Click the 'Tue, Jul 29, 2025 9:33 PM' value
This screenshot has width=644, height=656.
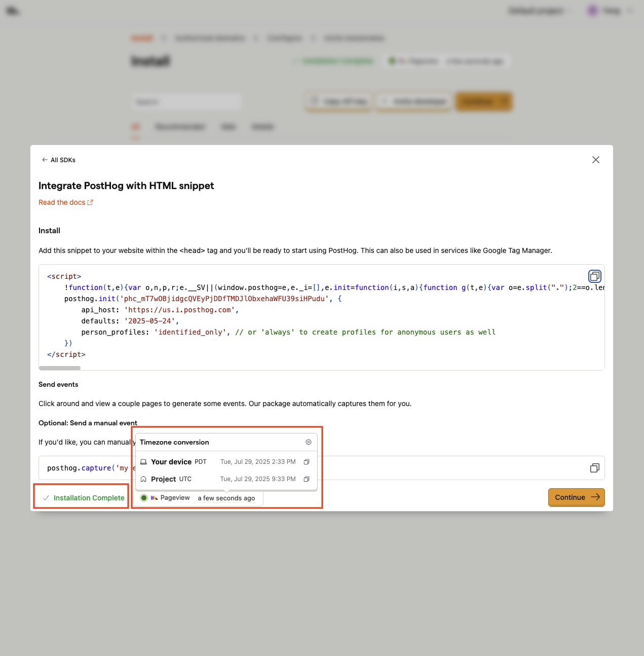pos(258,479)
